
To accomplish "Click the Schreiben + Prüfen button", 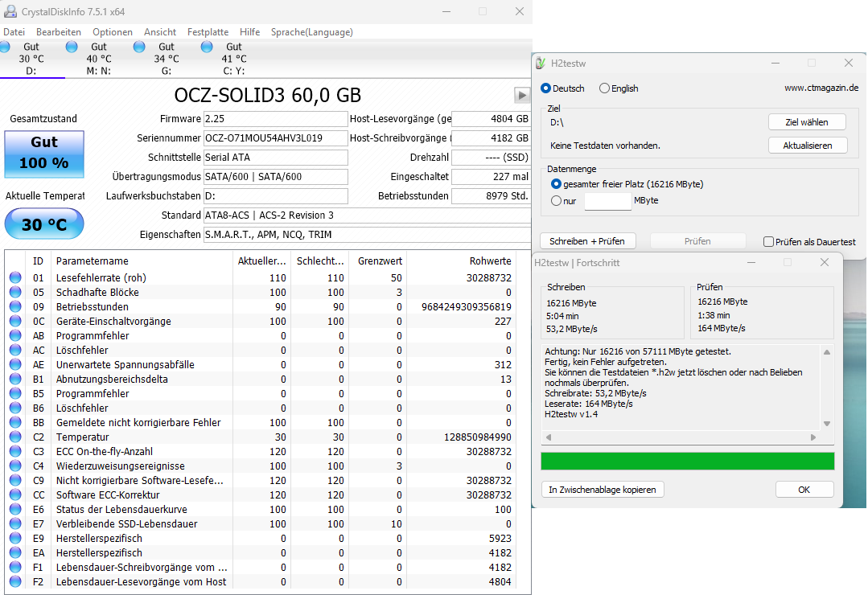I will [x=587, y=240].
